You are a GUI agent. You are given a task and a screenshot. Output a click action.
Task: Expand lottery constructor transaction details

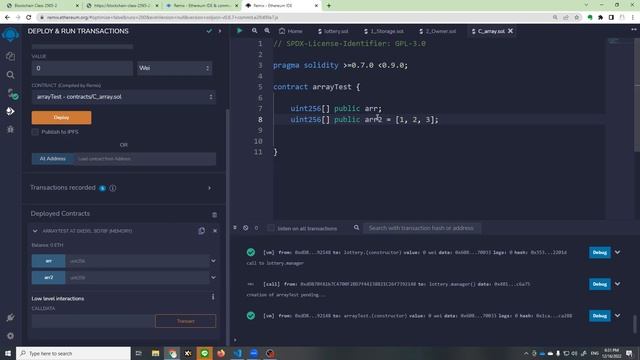click(618, 252)
